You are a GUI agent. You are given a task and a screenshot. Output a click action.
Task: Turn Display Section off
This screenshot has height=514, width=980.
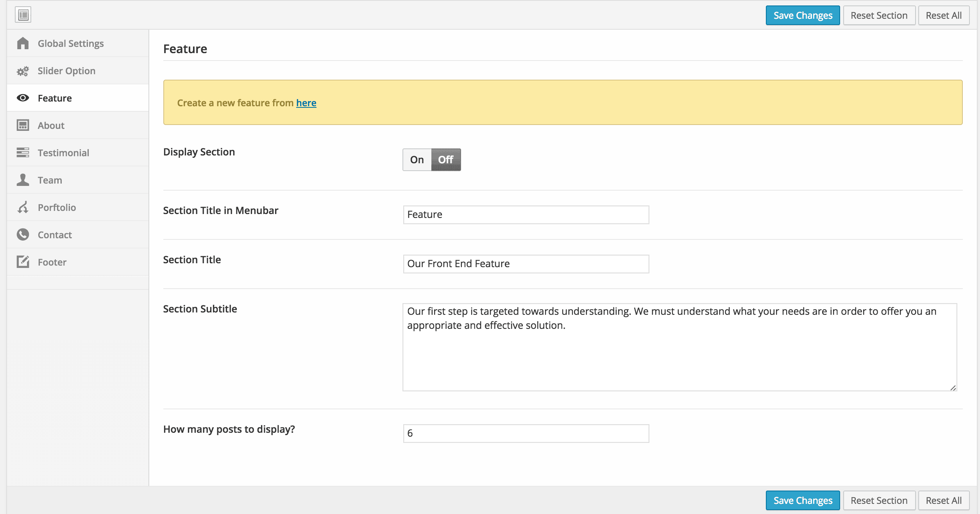(445, 159)
